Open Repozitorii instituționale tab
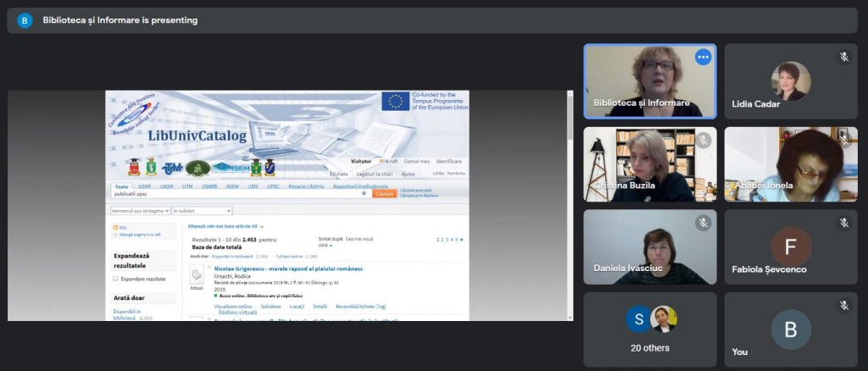This screenshot has width=868, height=371. (360, 186)
